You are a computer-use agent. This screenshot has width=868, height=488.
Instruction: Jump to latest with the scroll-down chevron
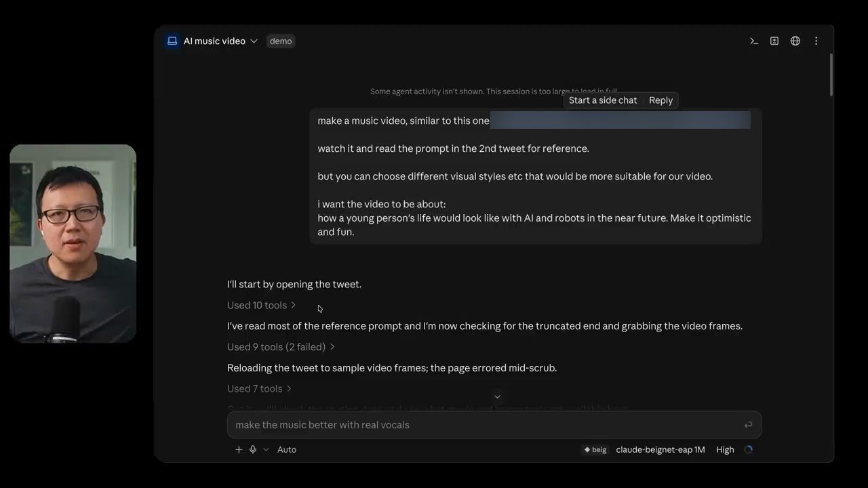(x=497, y=396)
